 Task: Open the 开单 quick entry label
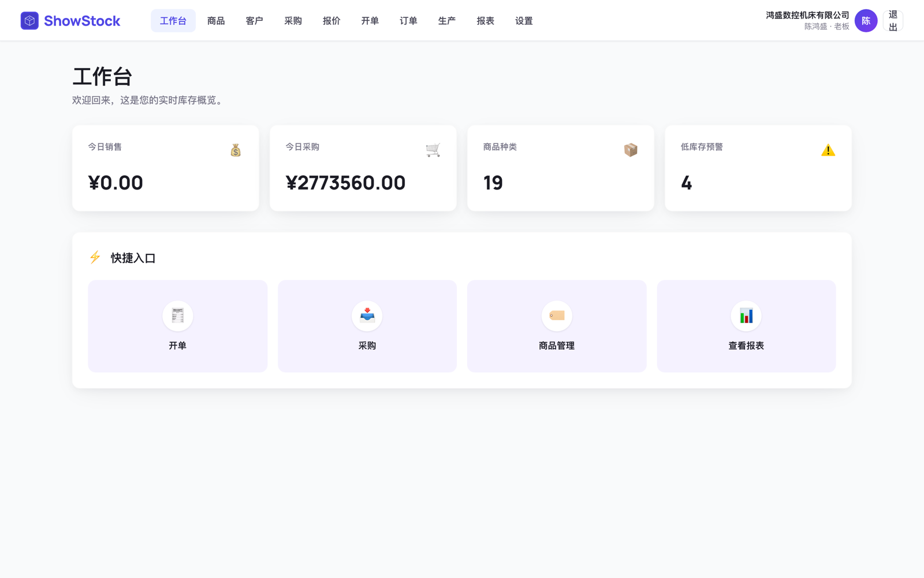coord(177,346)
